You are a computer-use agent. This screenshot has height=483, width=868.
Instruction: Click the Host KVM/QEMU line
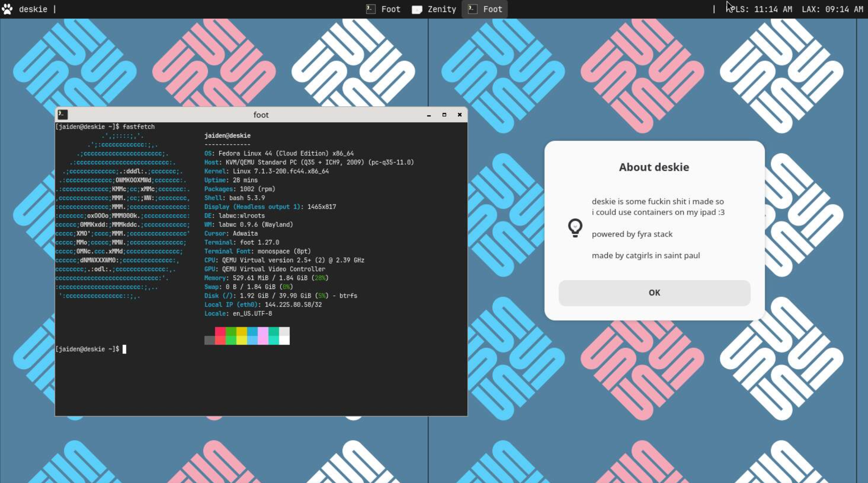pyautogui.click(x=309, y=162)
